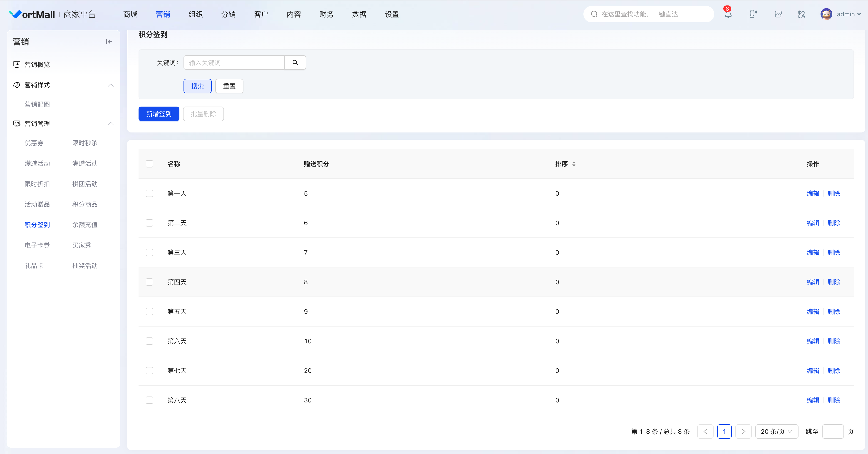Click the voice/customer service microphone icon

[753, 14]
